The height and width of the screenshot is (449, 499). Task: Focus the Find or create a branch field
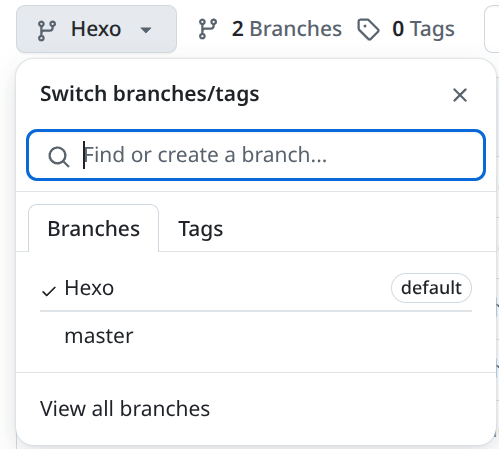pos(256,155)
